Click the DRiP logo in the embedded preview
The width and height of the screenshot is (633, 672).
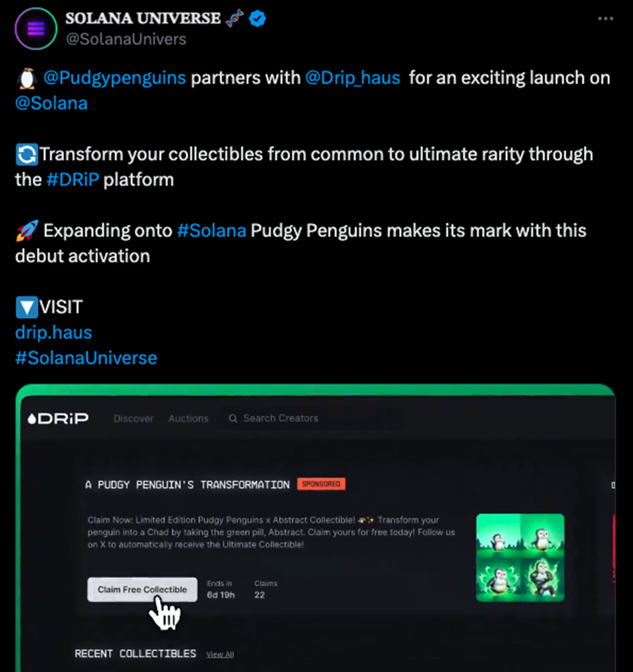click(58, 419)
